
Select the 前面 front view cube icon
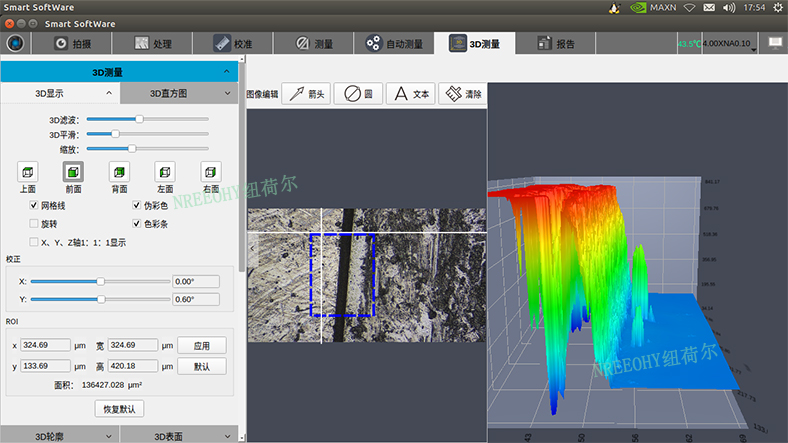click(x=73, y=172)
